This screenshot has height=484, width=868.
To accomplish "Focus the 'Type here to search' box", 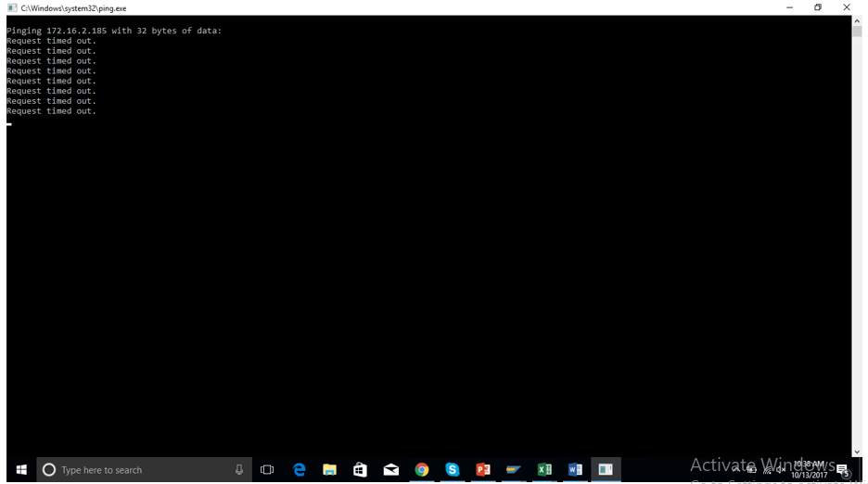I will pos(144,469).
